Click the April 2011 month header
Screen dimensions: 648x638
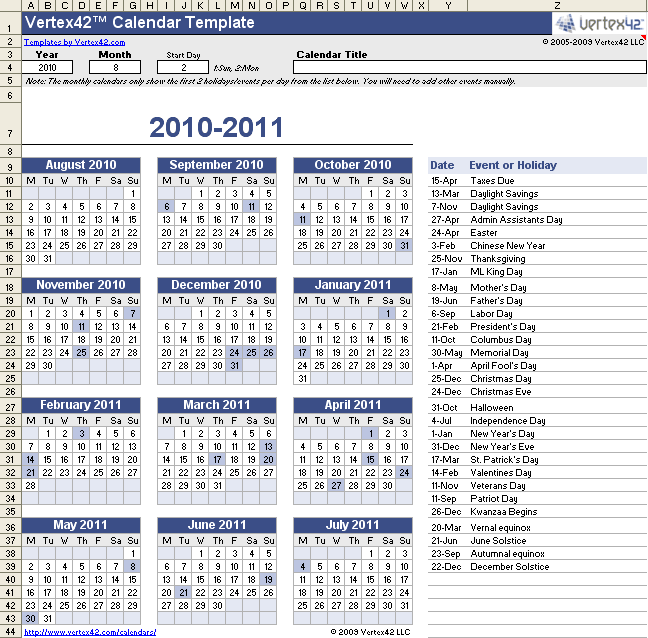point(353,405)
